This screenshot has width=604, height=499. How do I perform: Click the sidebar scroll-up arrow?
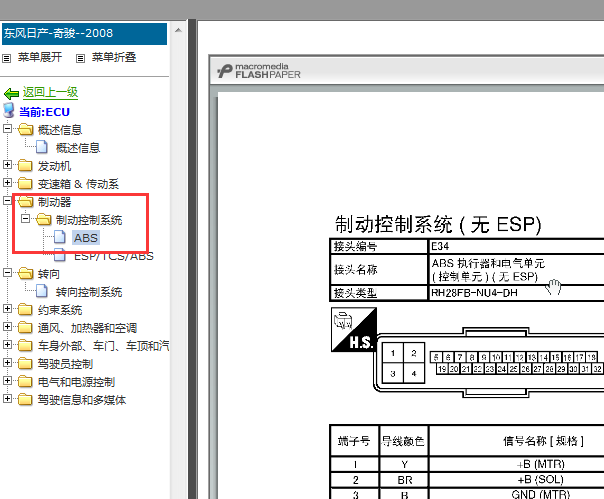tap(178, 30)
